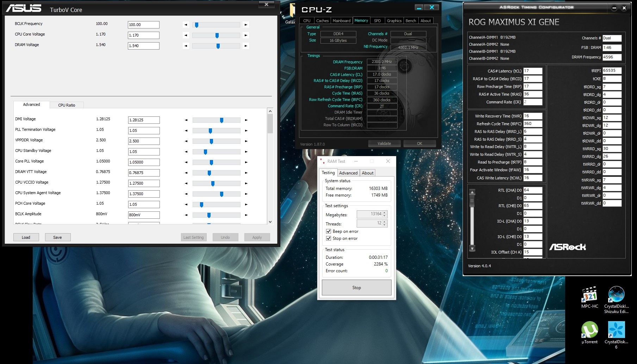This screenshot has width=637, height=364.
Task: Increase PLL Termination Voltage via right arrow
Action: click(x=246, y=130)
